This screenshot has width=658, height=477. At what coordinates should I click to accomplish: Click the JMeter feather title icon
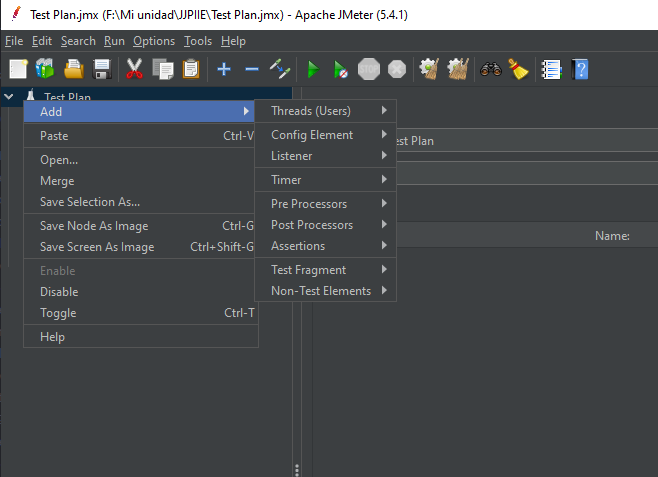click(16, 14)
